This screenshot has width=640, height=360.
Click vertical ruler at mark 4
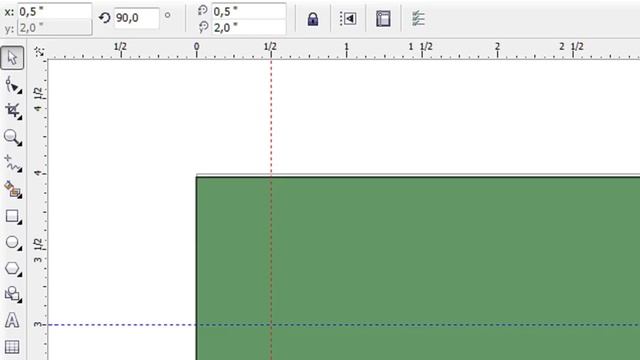coord(39,173)
